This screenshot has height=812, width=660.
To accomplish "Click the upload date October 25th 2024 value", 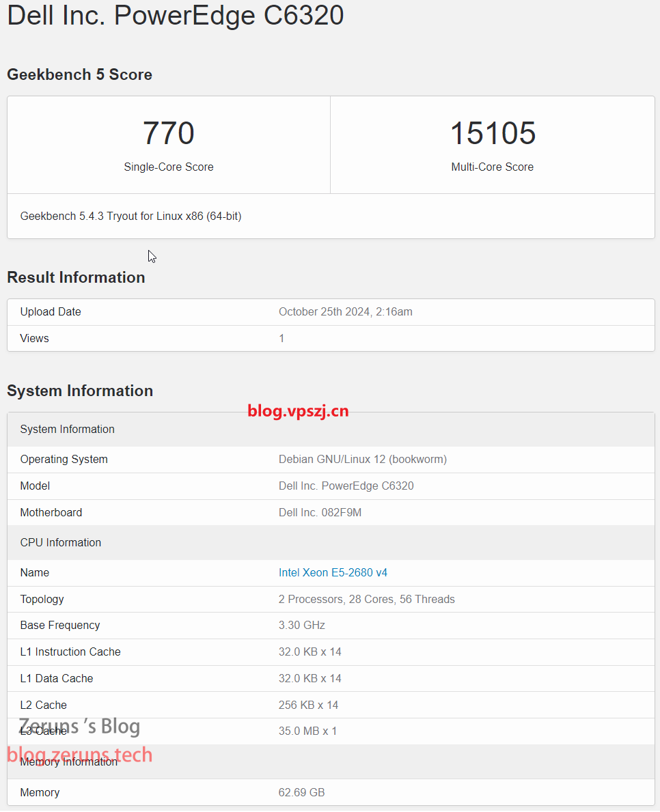I will 345,311.
